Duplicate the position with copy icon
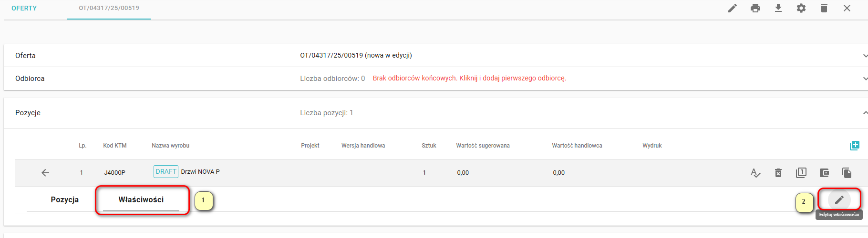Screen dimensions: 868x238 (x=847, y=173)
